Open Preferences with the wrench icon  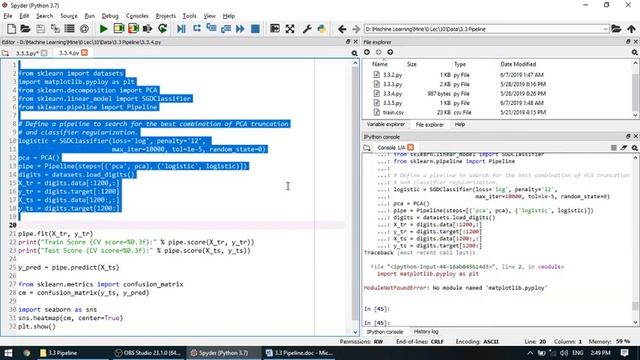(x=307, y=29)
